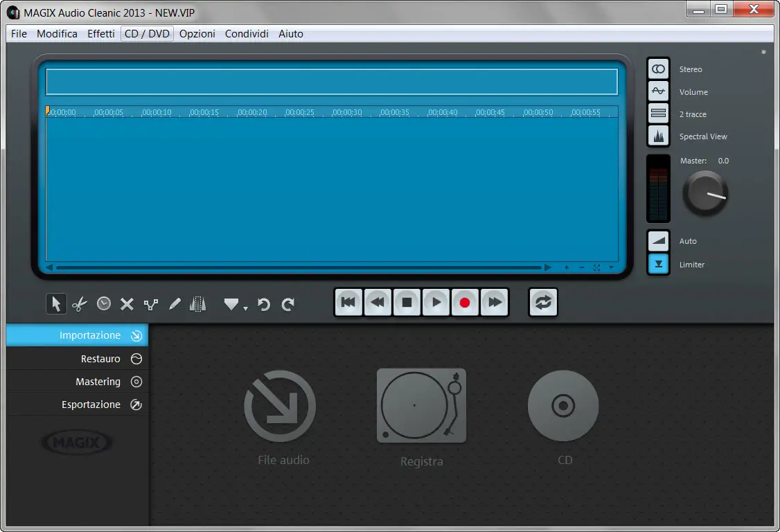Select the pencil draw tool
Screen dimensions: 780x532
tap(175, 303)
